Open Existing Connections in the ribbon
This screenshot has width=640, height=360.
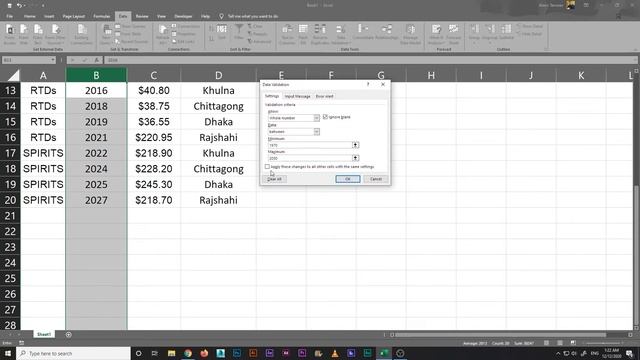[82, 34]
